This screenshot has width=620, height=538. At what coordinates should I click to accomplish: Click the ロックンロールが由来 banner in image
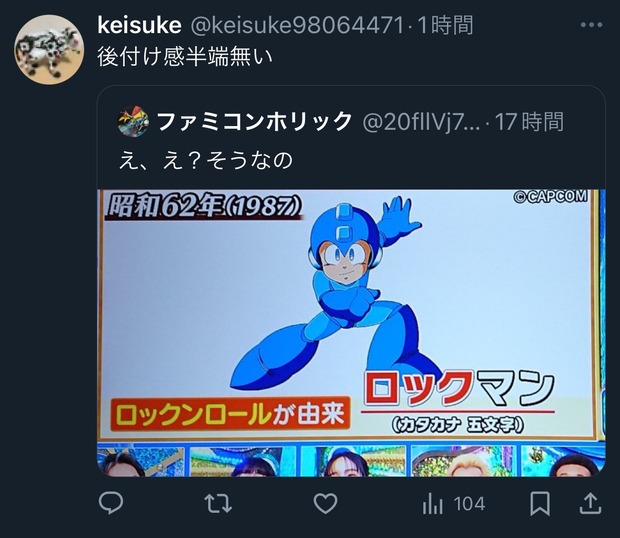tap(230, 415)
